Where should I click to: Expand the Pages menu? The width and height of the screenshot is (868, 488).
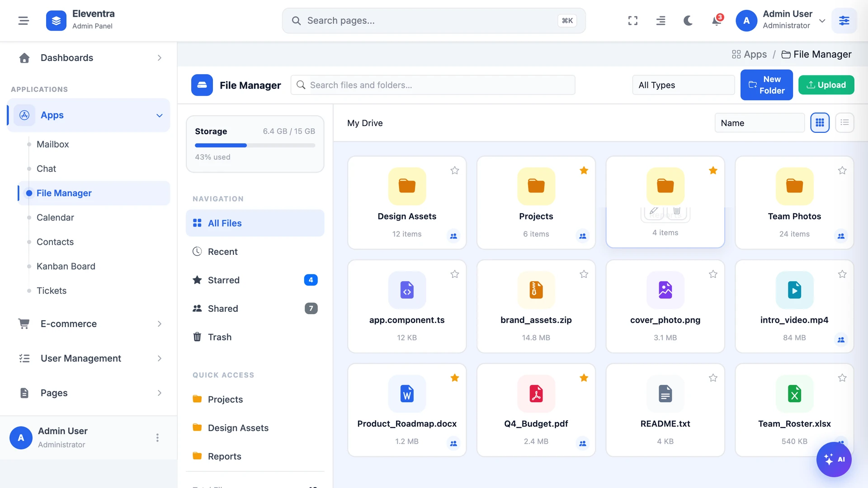click(x=89, y=393)
